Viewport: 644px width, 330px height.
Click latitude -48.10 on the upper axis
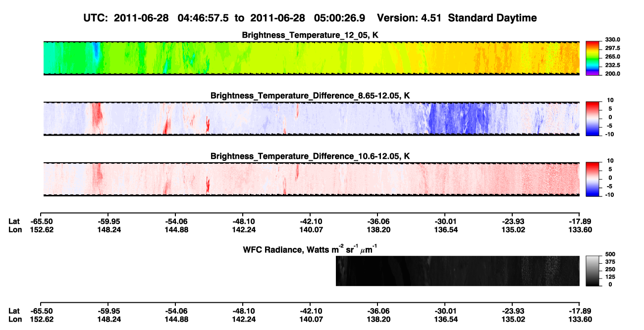click(x=243, y=222)
